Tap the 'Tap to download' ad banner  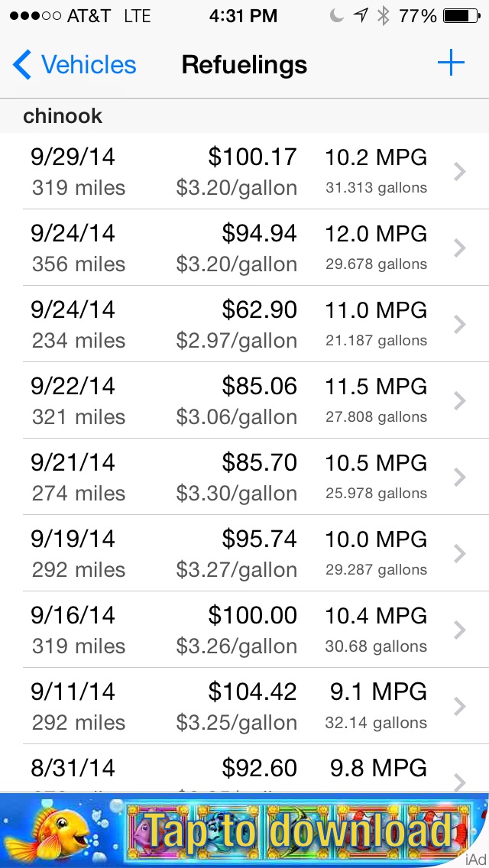pyautogui.click(x=244, y=830)
